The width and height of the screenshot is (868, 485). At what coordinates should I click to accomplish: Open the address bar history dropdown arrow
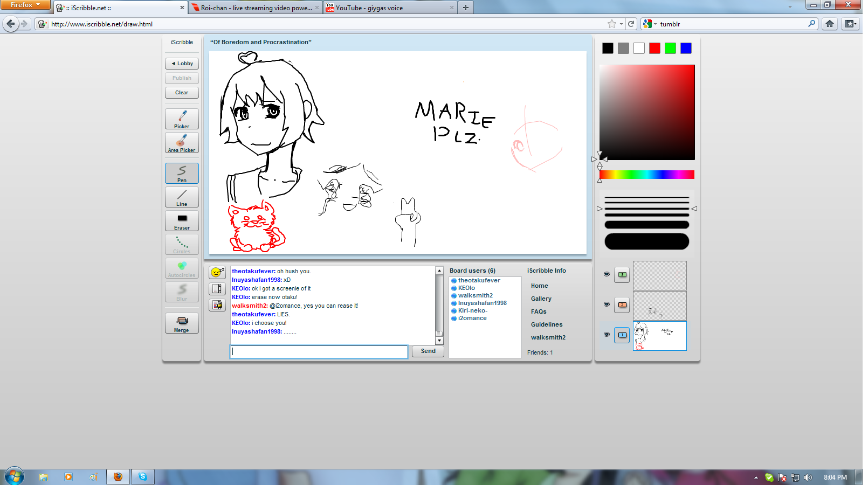point(621,24)
